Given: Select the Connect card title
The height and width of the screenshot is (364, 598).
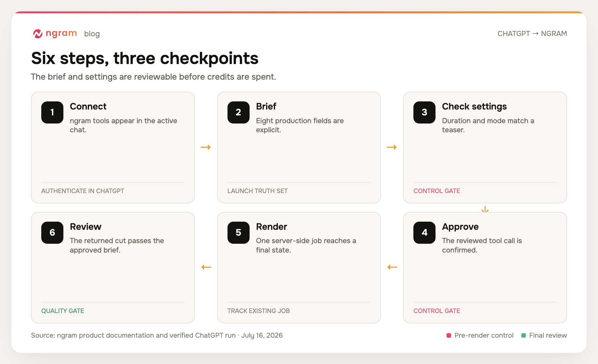Looking at the screenshot, I should point(88,106).
